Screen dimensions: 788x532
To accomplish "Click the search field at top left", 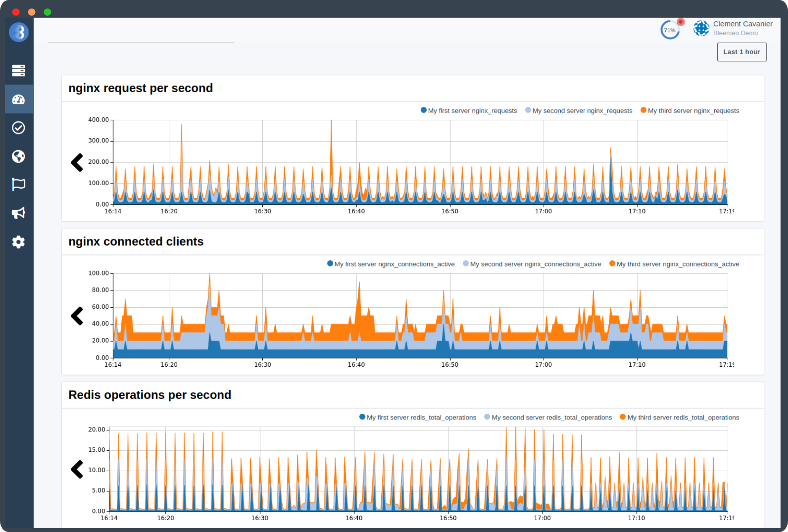I will pyautogui.click(x=141, y=34).
